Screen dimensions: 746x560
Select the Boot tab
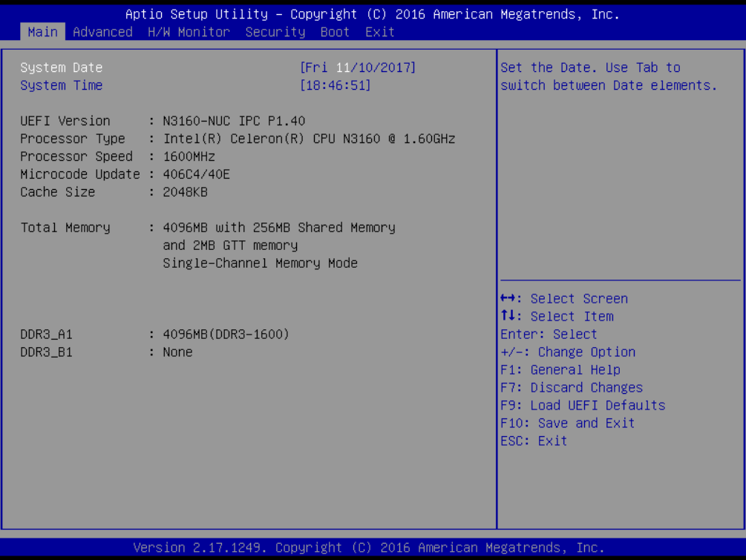click(335, 32)
